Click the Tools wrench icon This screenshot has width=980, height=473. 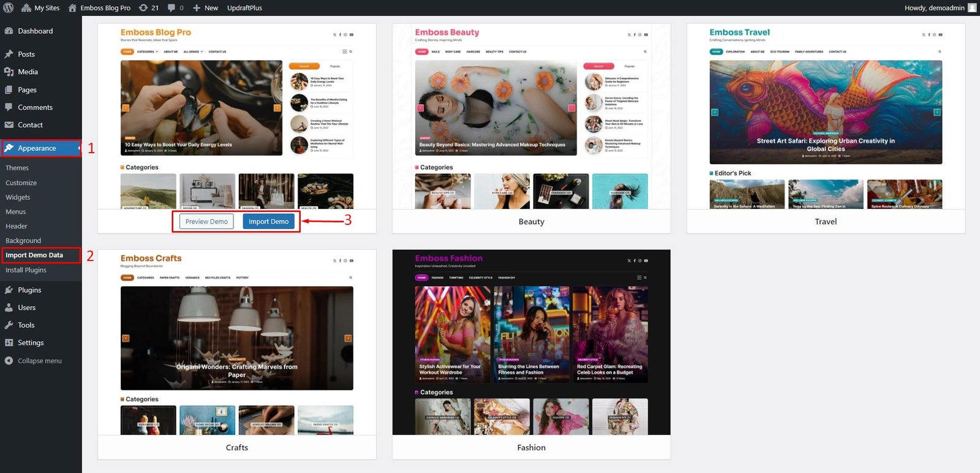pyautogui.click(x=9, y=325)
